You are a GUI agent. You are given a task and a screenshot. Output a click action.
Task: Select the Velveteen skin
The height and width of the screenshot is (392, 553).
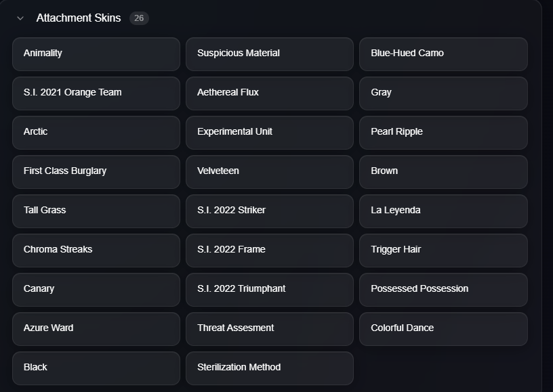[269, 171]
